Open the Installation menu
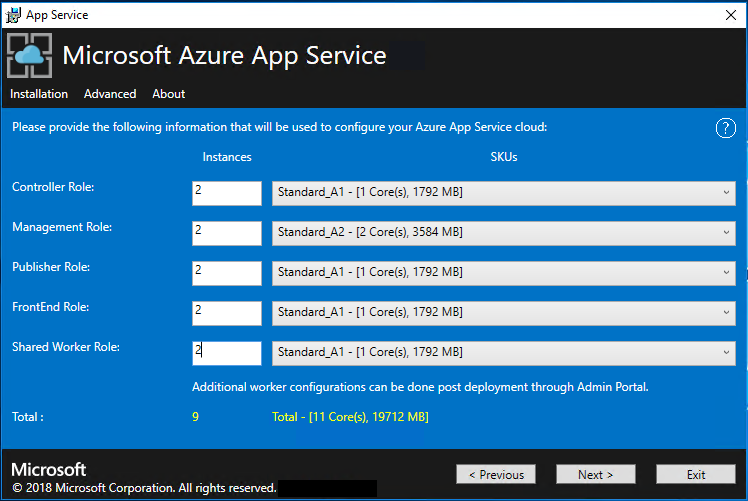This screenshot has width=748, height=501. click(39, 94)
